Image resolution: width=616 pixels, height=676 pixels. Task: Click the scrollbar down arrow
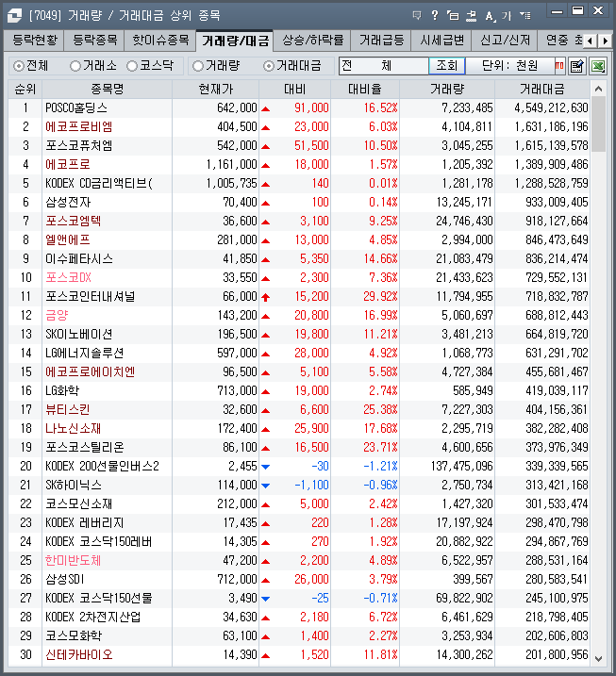[x=598, y=658]
